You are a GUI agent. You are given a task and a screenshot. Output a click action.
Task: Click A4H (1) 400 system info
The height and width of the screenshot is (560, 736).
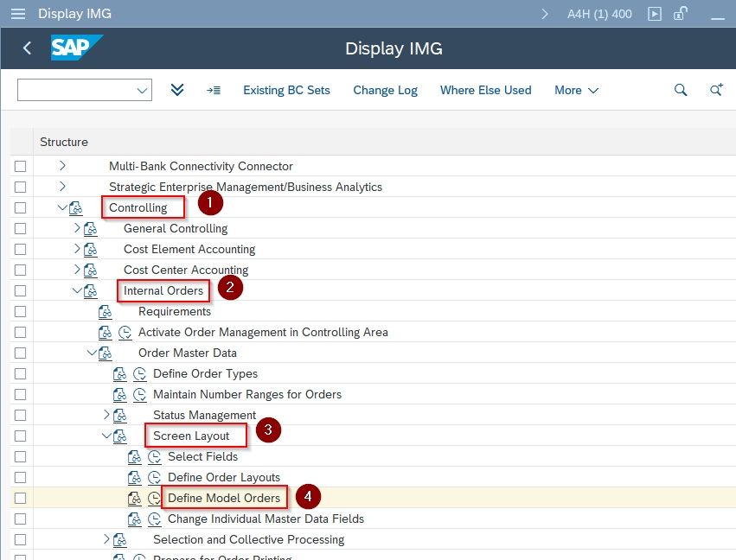pos(599,14)
